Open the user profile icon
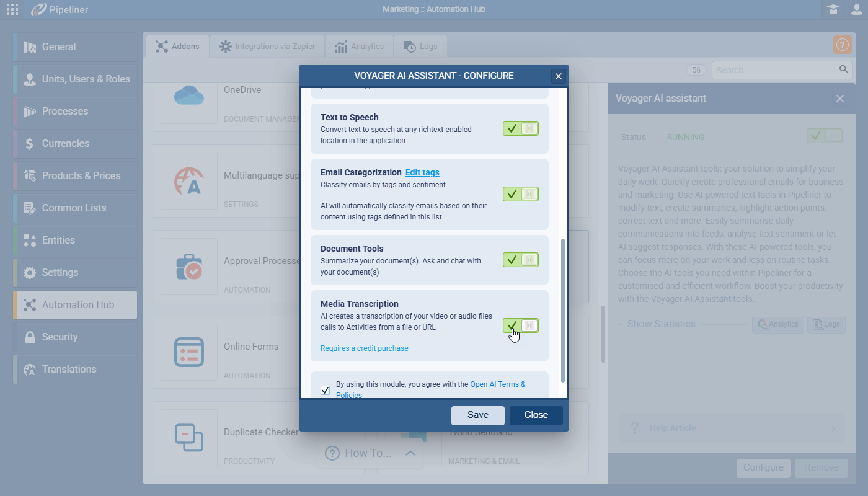The height and width of the screenshot is (496, 868). 856,9
